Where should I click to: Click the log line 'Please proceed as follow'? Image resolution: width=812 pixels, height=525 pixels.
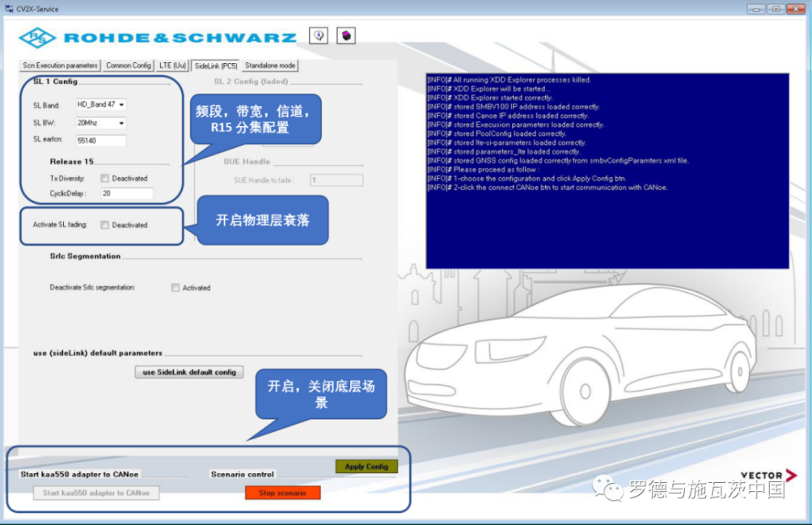(x=483, y=169)
